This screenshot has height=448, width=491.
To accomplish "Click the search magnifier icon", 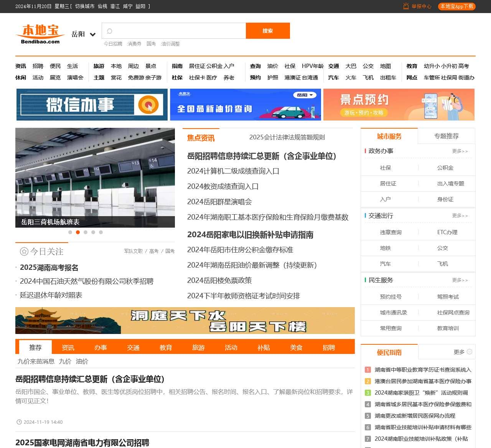I will point(109,31).
